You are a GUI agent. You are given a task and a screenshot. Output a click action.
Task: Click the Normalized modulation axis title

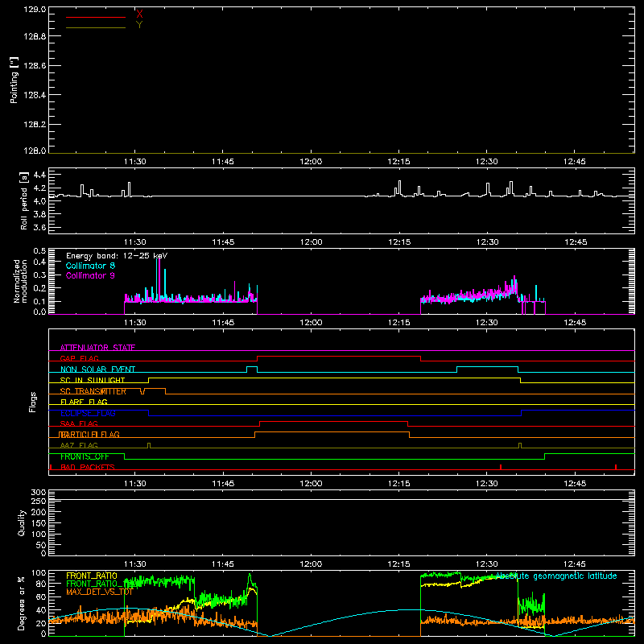19,281
